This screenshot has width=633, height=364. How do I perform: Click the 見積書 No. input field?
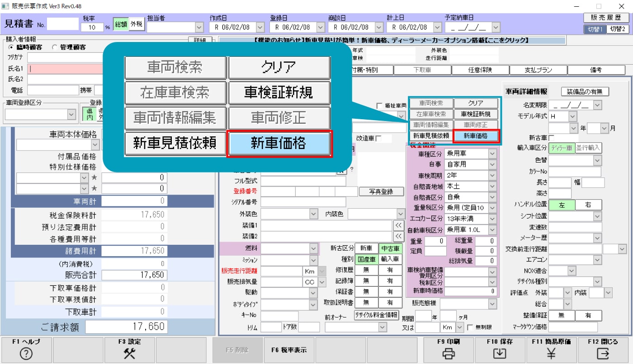[63, 23]
